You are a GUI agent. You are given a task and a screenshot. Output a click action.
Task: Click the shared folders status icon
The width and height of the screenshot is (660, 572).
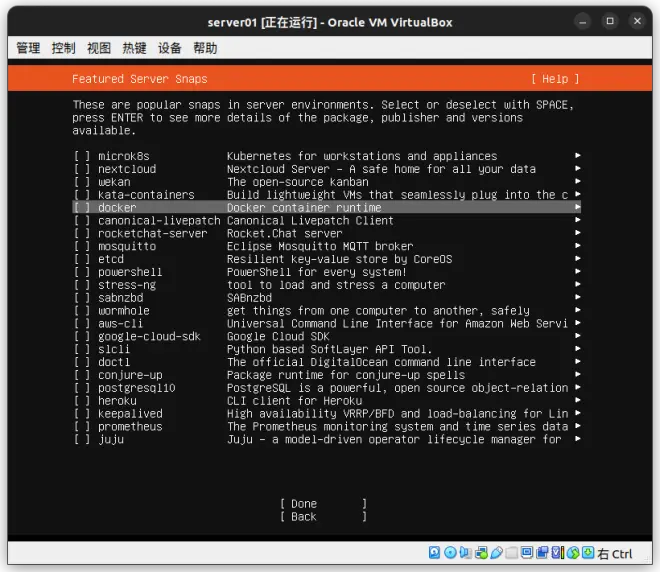click(x=511, y=553)
